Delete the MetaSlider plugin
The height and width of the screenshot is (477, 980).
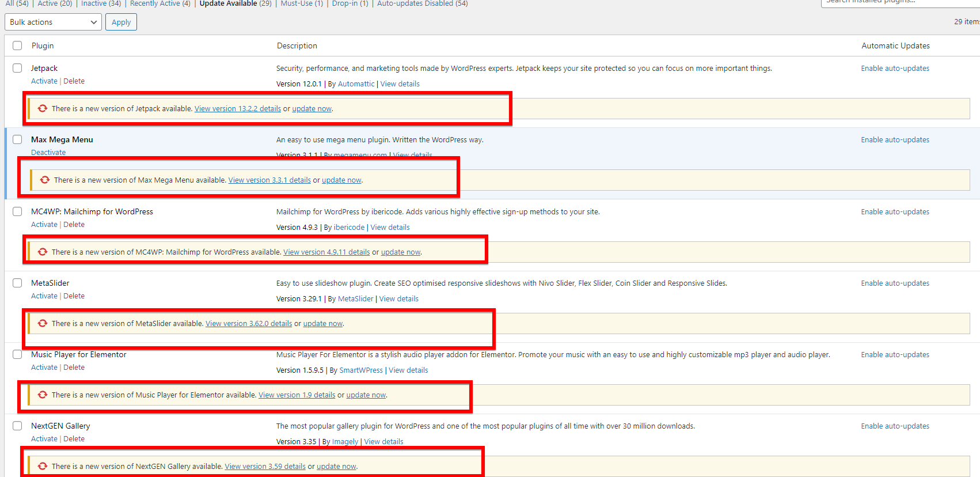pyautogui.click(x=74, y=296)
